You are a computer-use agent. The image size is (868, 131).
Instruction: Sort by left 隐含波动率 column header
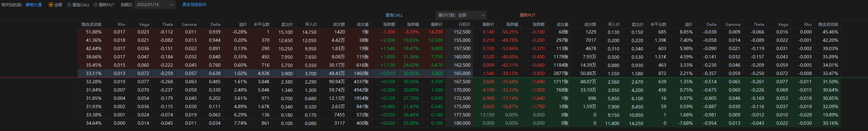(x=92, y=24)
